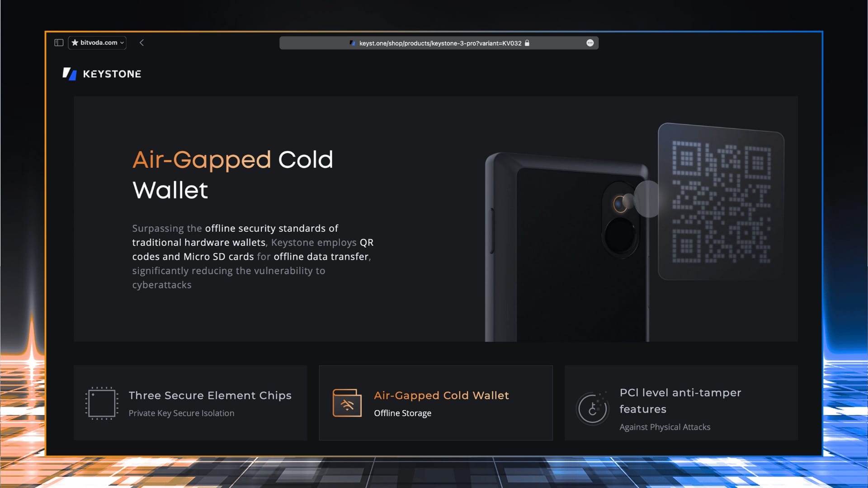Open the bitvoda.com tab group dropdown
Viewport: 868px width, 488px height.
tap(97, 42)
